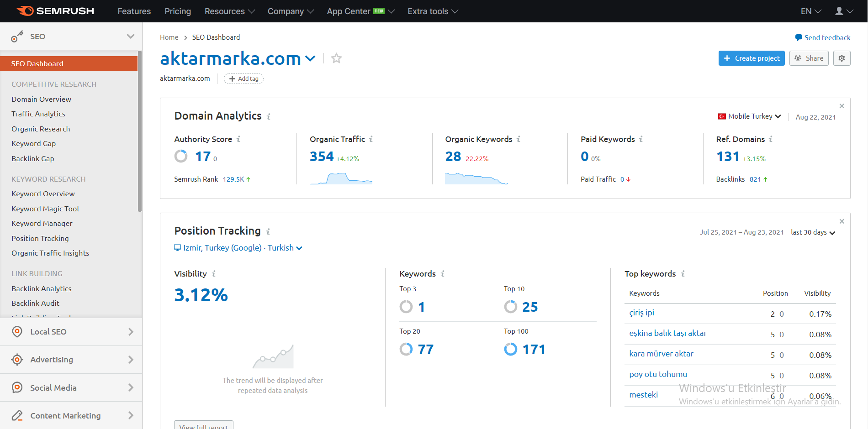Close the Position Tracking widget
868x429 pixels.
[x=842, y=221]
